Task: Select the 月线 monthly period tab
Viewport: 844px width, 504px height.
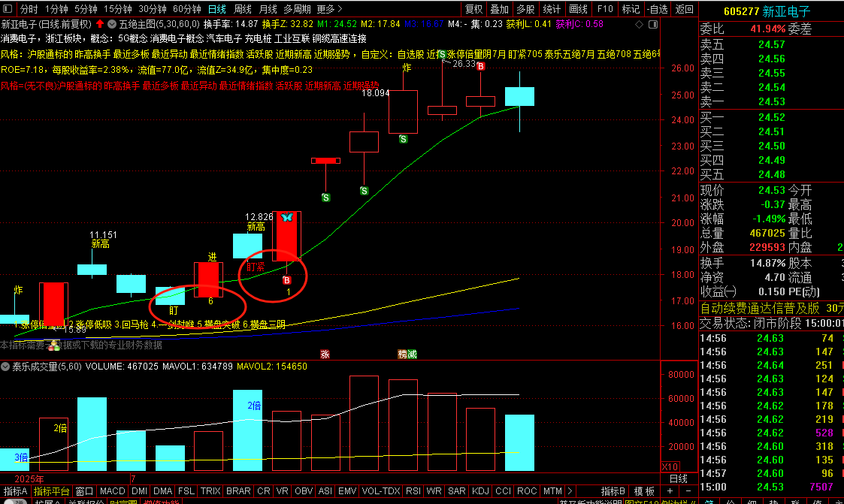Action: coord(268,9)
